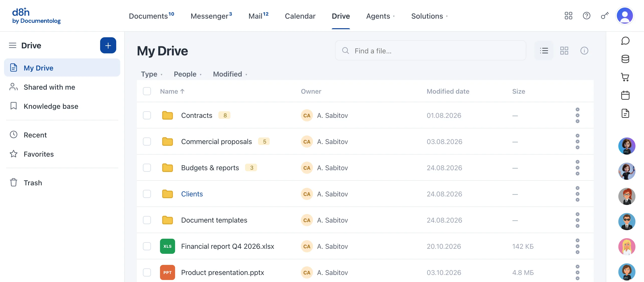Open the document icon in right rail
Image resolution: width=644 pixels, height=282 pixels.
pyautogui.click(x=625, y=113)
